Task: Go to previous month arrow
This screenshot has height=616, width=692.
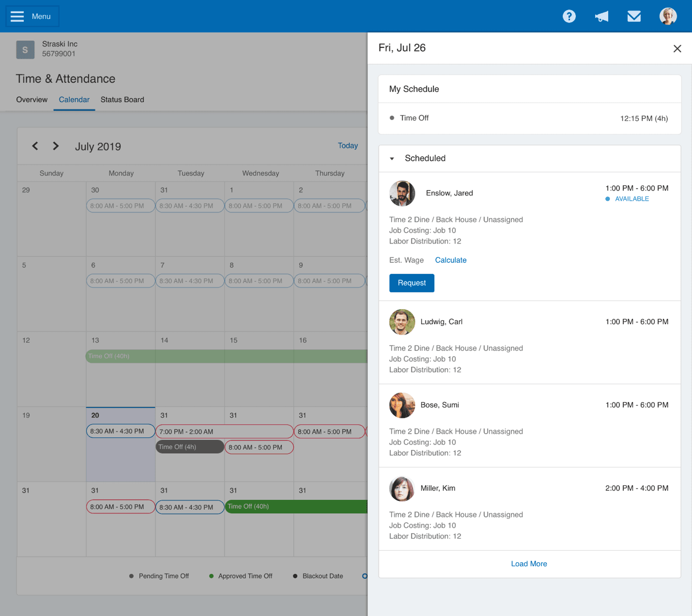Action: tap(35, 146)
